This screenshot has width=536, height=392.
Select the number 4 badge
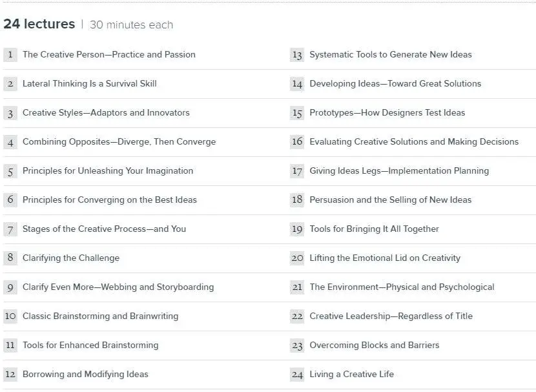coord(10,142)
